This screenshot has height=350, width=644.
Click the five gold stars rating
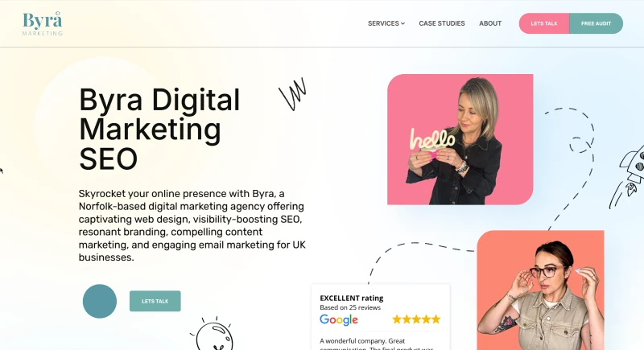click(x=416, y=319)
